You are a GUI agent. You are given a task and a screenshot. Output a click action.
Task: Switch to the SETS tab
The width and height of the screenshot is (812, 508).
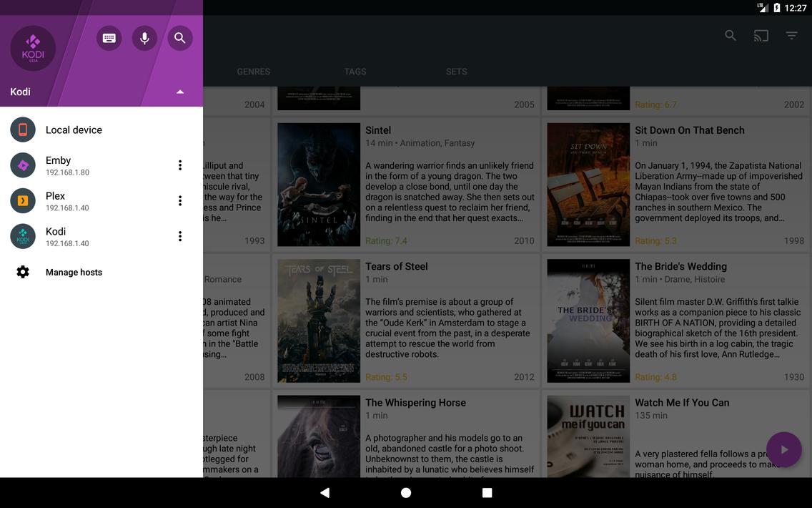(x=456, y=72)
